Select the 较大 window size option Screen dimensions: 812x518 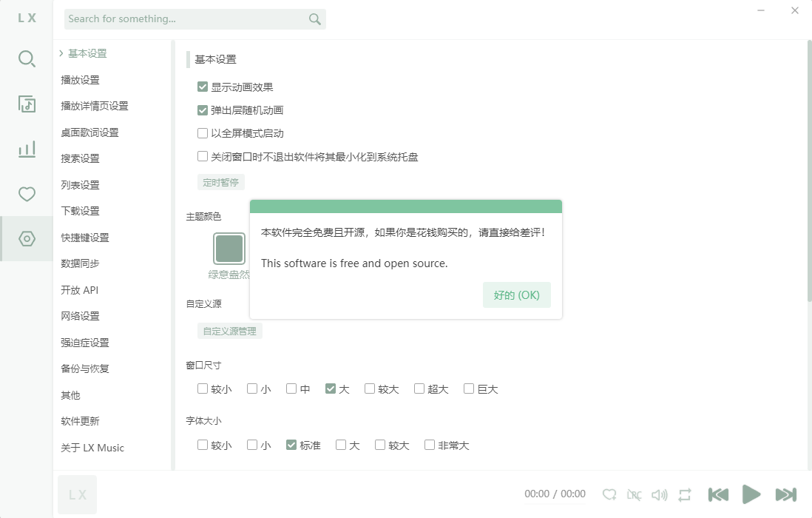[370, 389]
